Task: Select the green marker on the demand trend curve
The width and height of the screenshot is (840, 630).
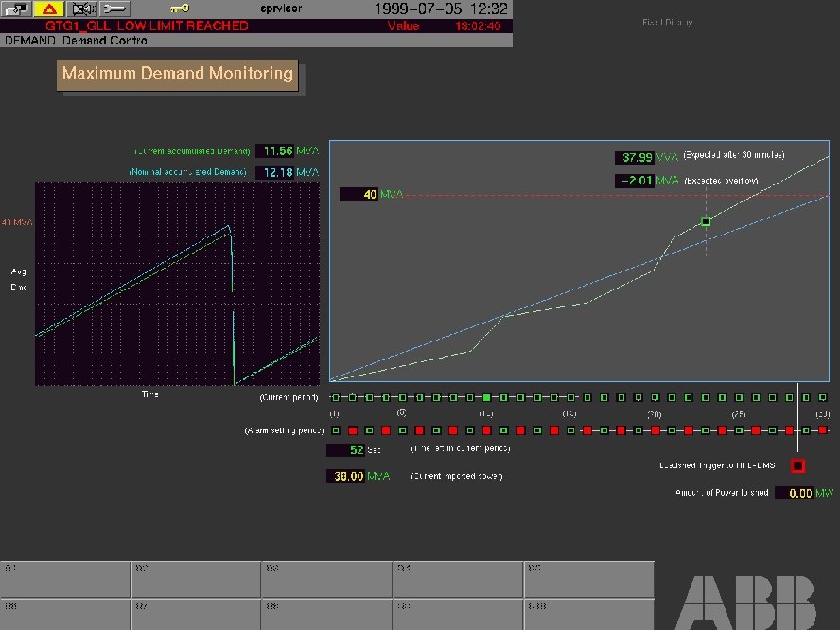Action: tap(706, 220)
